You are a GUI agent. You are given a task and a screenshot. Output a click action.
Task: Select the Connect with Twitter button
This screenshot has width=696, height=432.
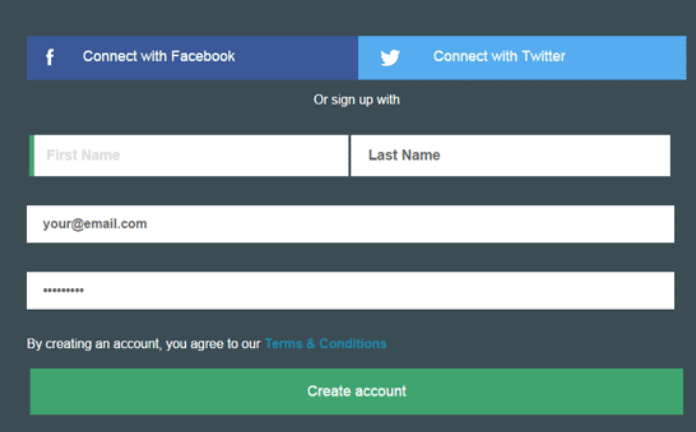(522, 58)
